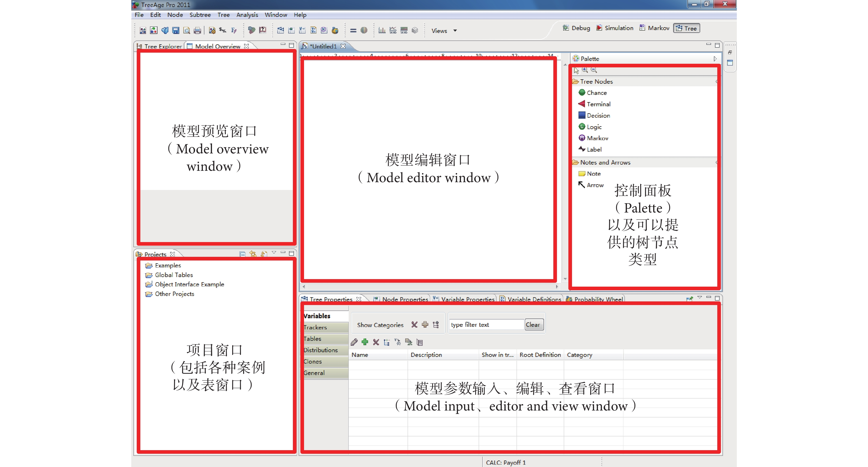
Task: Select the Markov node in Palette
Action: tap(593, 138)
